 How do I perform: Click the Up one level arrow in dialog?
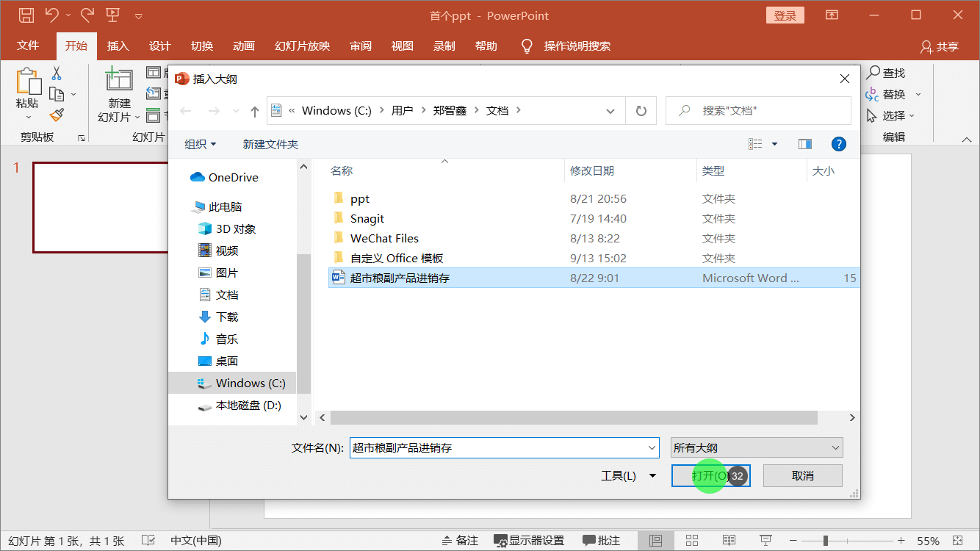255,111
